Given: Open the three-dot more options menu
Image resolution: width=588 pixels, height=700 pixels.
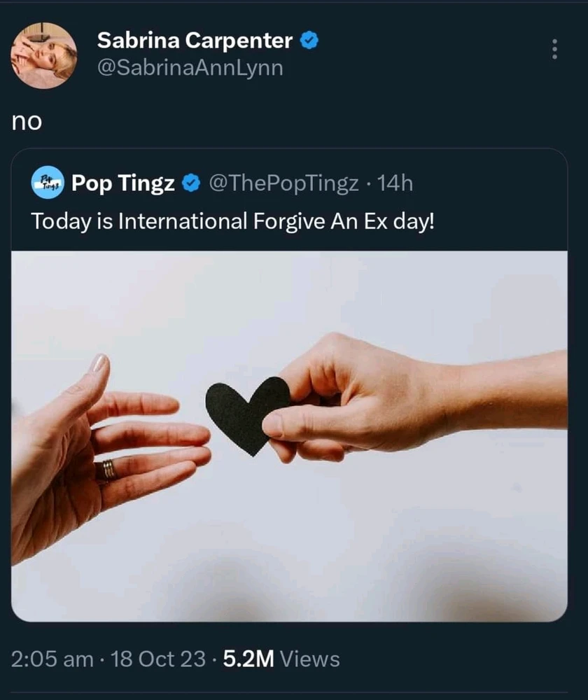Looking at the screenshot, I should click(x=554, y=49).
